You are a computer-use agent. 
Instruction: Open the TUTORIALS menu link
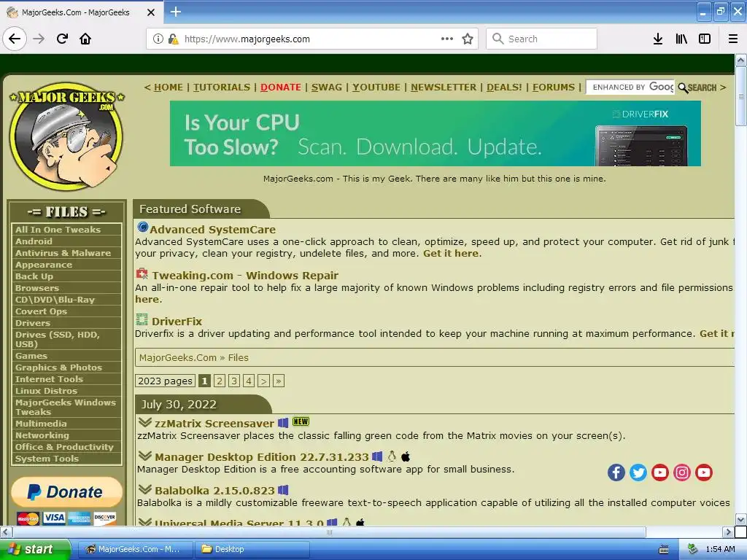tap(222, 87)
